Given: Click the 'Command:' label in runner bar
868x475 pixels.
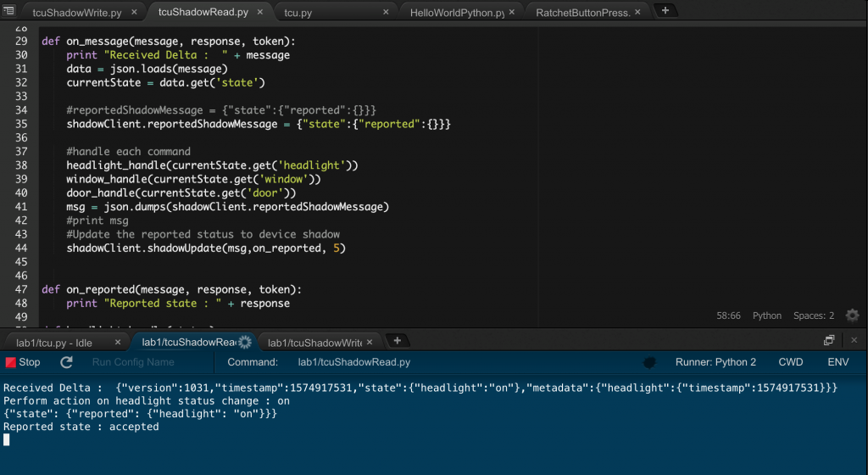Looking at the screenshot, I should click(253, 362).
